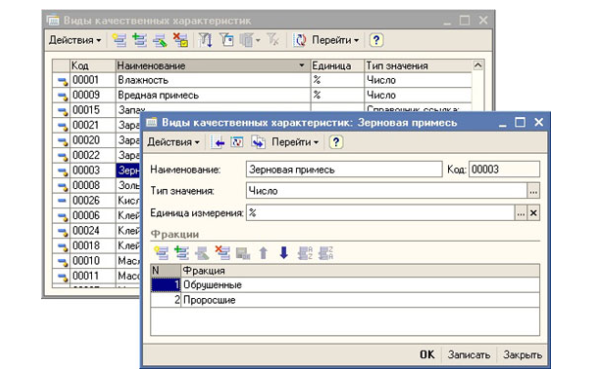Select Вредная примесь row in list
This screenshot has height=381, width=595.
pos(262,95)
